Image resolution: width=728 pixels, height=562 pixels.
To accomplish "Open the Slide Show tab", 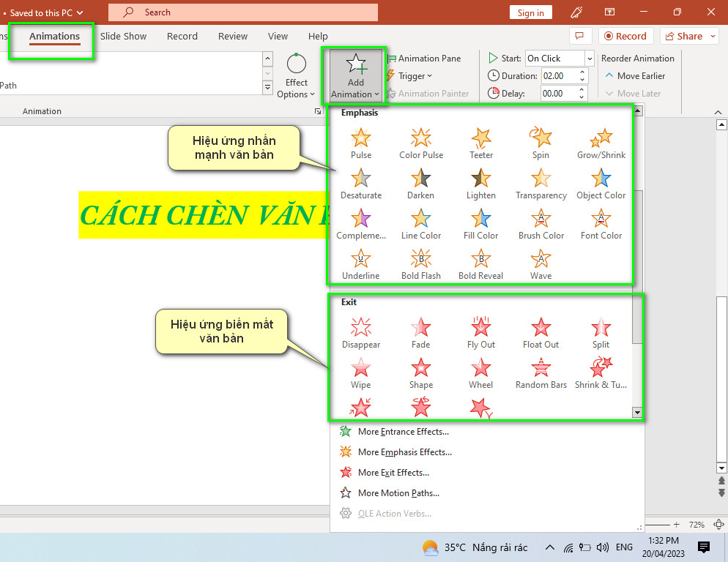I will pyautogui.click(x=123, y=36).
